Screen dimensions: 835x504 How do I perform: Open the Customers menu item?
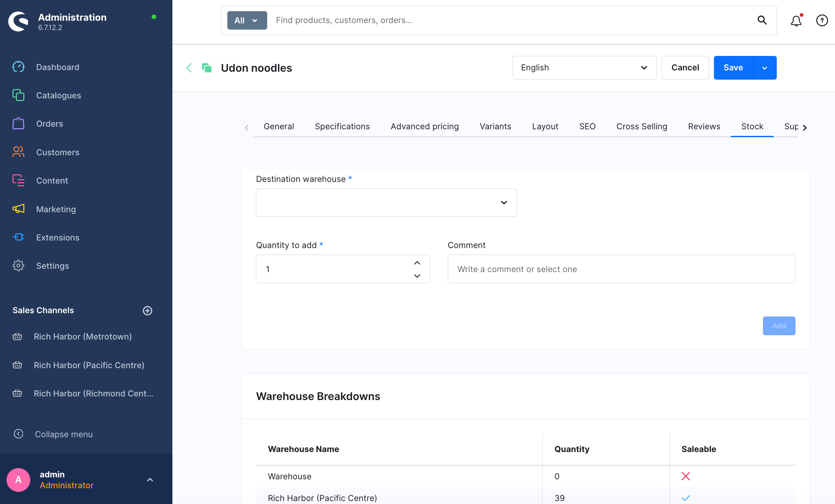[x=58, y=152]
